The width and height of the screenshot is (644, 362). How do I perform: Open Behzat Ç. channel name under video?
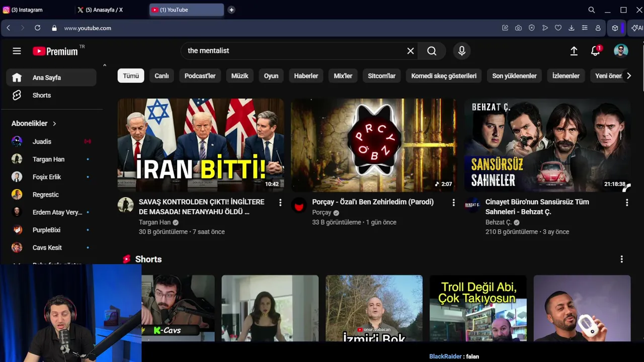[499, 222]
